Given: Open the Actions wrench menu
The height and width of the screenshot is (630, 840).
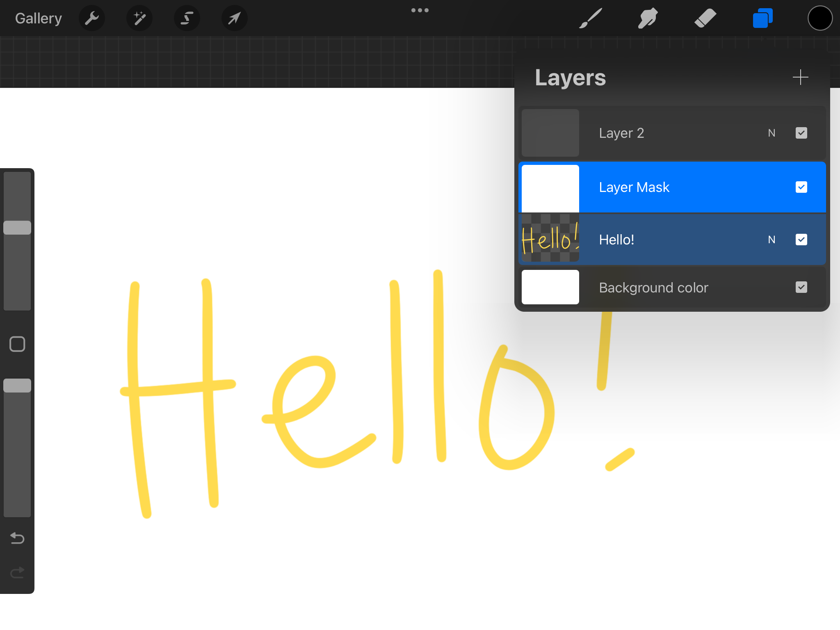Looking at the screenshot, I should pyautogui.click(x=92, y=18).
